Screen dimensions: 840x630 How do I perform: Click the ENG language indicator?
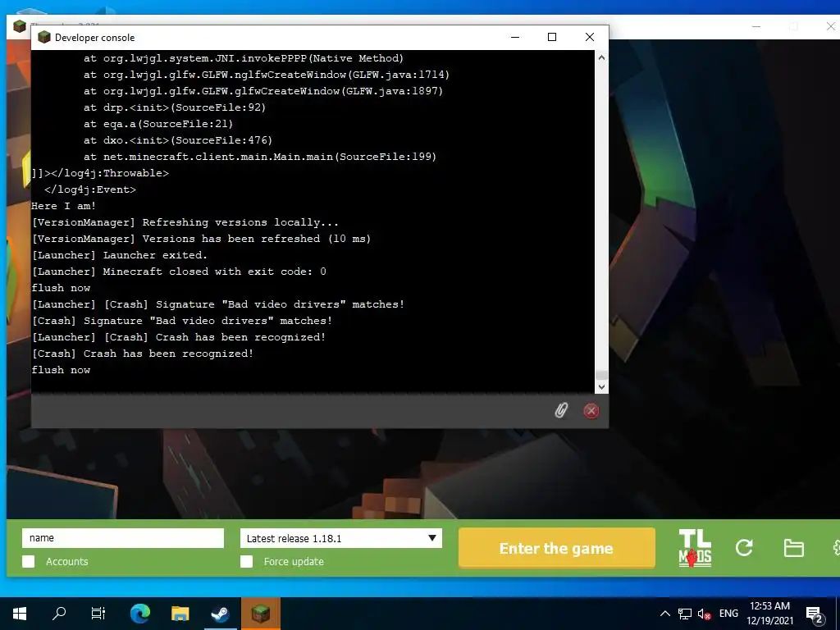728,614
